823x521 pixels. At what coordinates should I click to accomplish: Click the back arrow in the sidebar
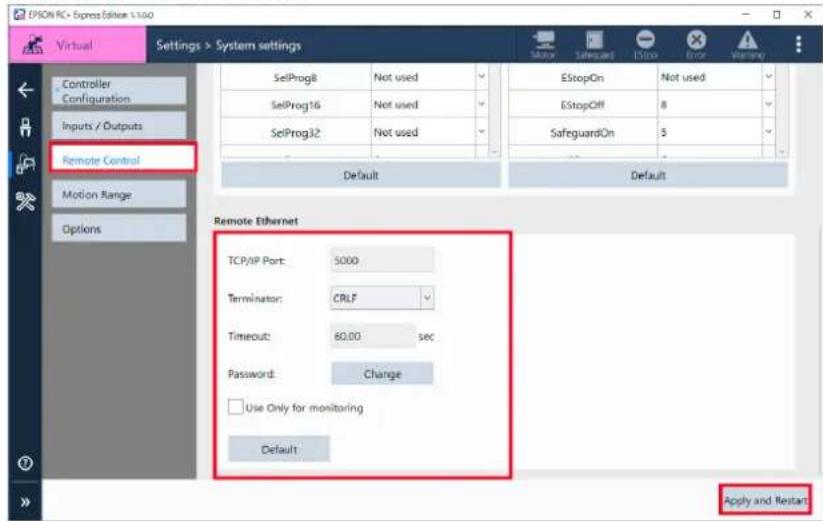coord(25,90)
